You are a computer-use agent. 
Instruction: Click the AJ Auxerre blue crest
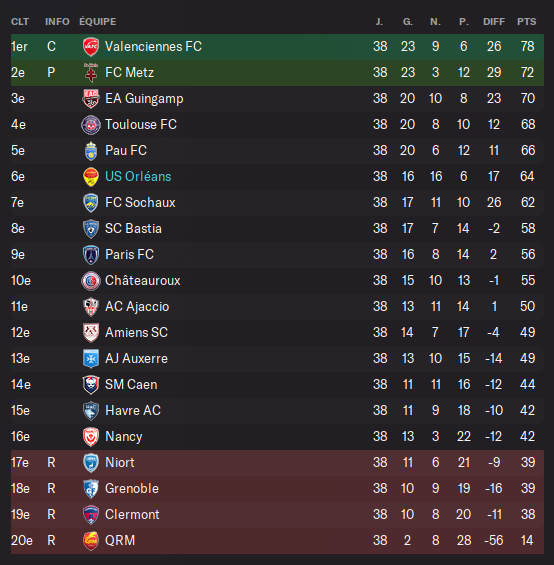tap(91, 359)
